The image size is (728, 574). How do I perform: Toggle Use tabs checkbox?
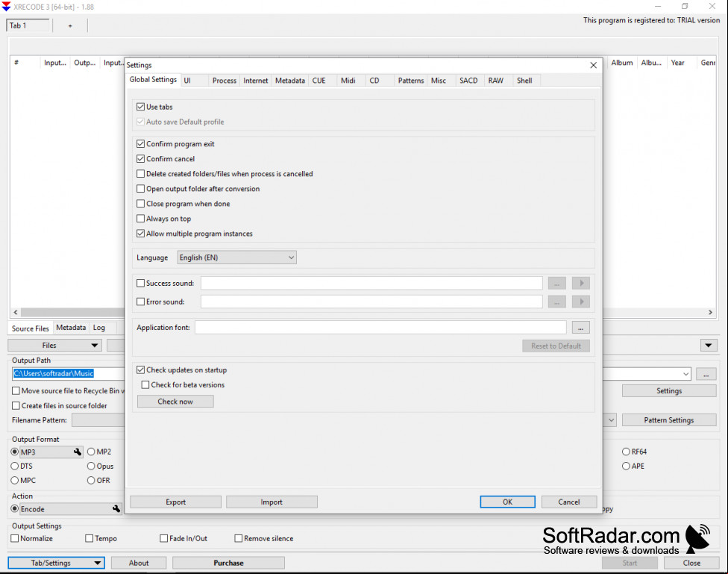click(x=141, y=107)
